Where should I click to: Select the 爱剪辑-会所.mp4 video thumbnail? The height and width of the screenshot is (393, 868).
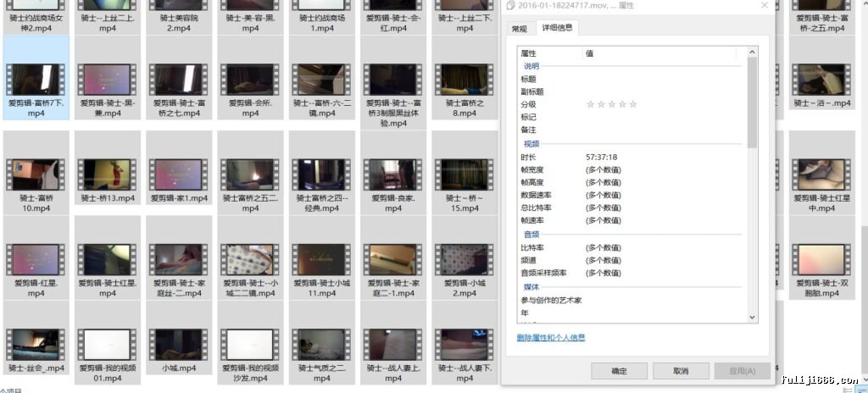(x=250, y=79)
